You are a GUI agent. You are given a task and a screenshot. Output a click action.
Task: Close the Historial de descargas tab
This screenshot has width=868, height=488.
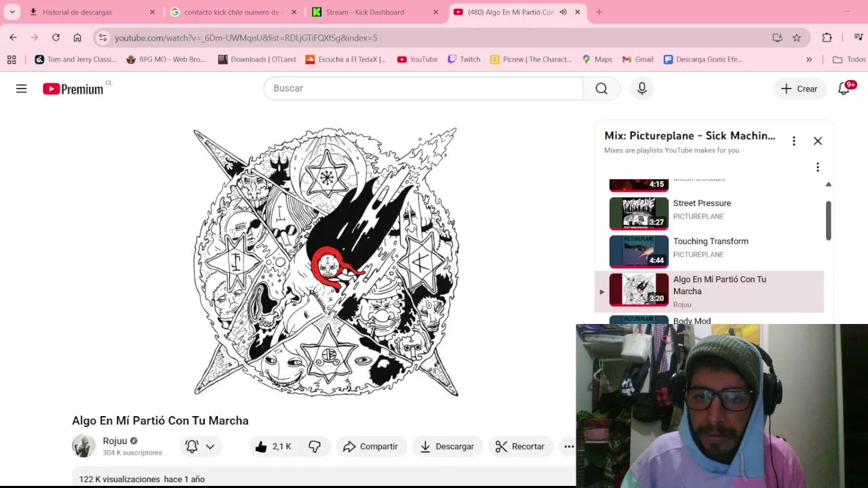pyautogui.click(x=152, y=12)
